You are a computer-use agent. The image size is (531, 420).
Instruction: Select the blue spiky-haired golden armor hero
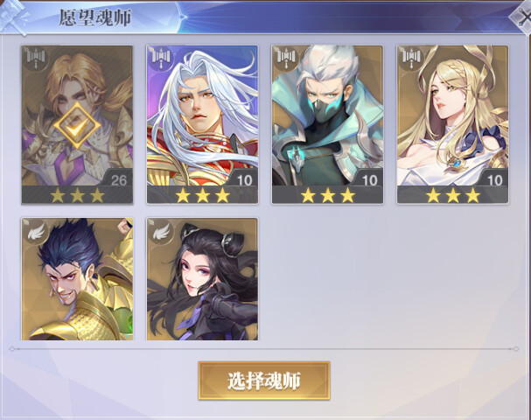[77, 279]
